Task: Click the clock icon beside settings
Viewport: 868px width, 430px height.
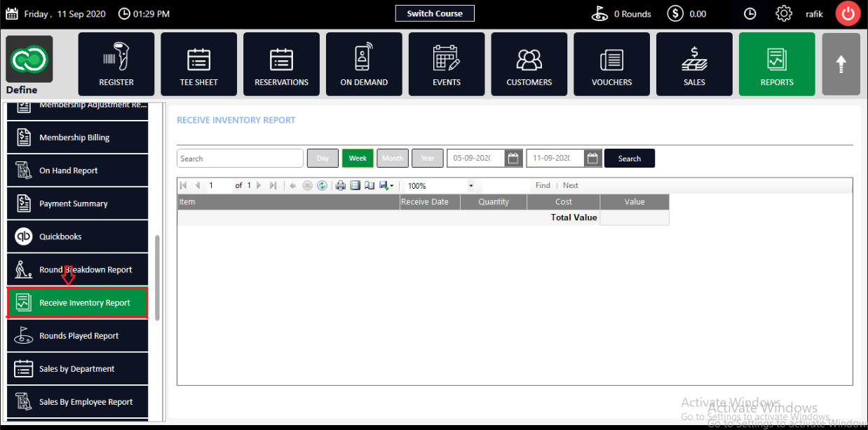Action: [750, 13]
